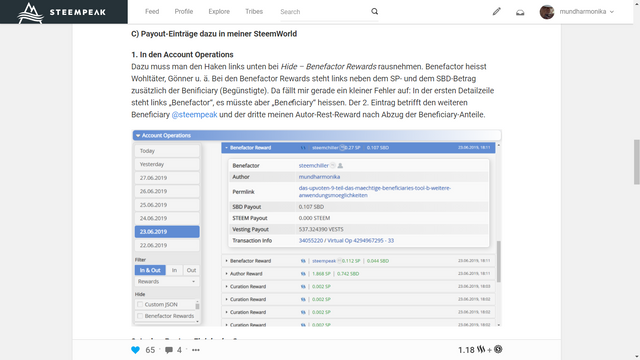Viewport: 640px width, 360px height.
Task: Click the 1.18 payout value
Action: (466, 350)
